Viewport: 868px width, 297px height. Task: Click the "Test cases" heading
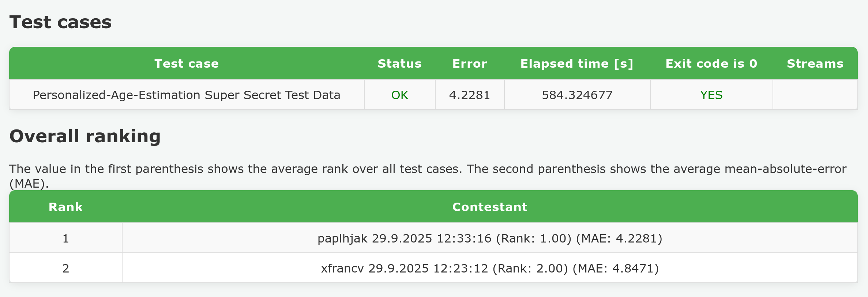click(60, 22)
